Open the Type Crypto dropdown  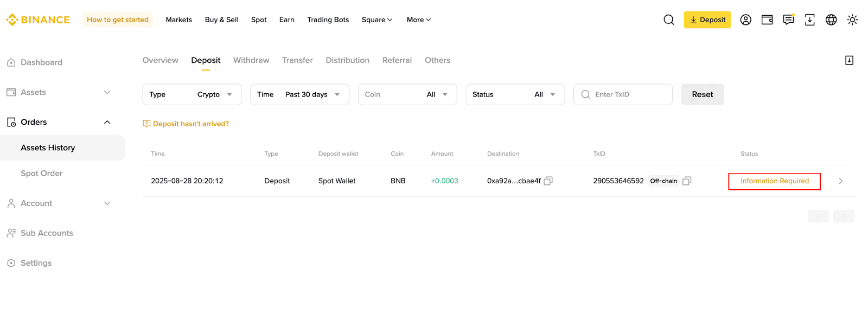pos(191,94)
